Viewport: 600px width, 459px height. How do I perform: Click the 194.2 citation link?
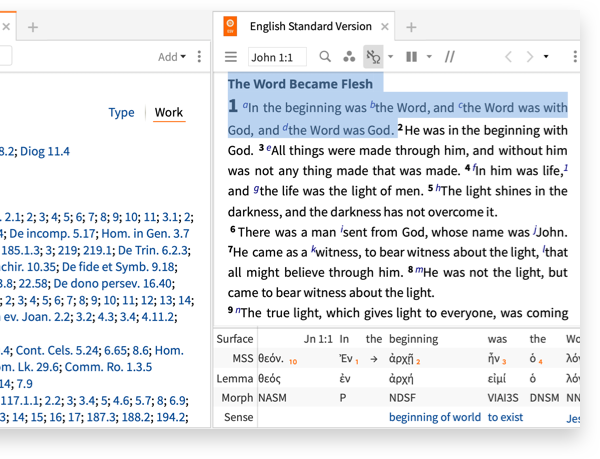pos(171,417)
